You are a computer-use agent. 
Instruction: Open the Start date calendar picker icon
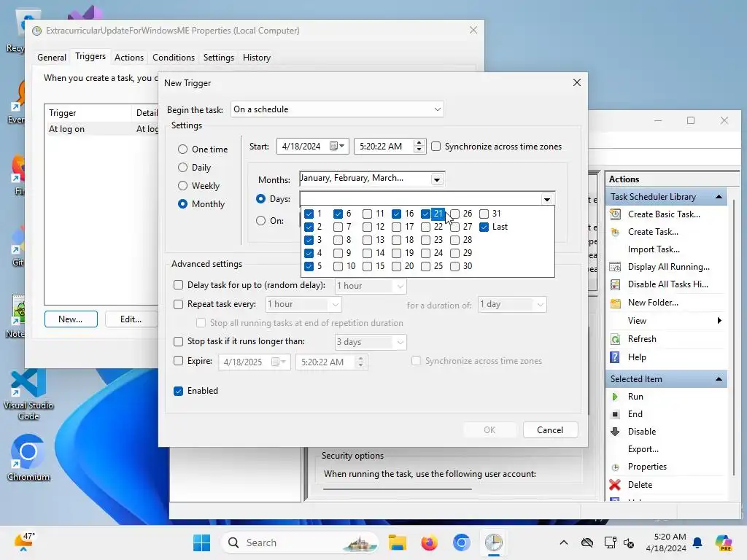[x=337, y=146]
